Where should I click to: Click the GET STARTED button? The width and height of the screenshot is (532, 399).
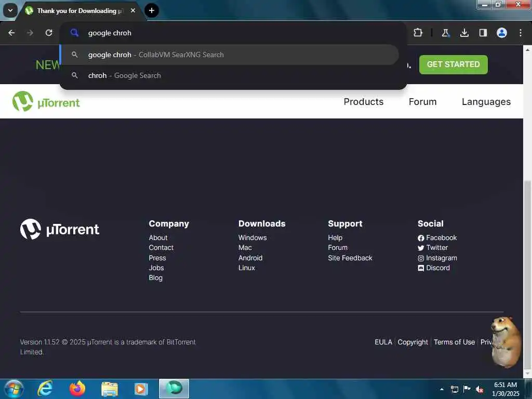click(453, 64)
